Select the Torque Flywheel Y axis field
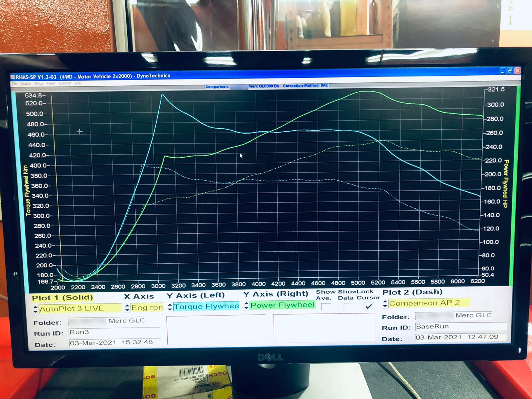 click(x=206, y=306)
